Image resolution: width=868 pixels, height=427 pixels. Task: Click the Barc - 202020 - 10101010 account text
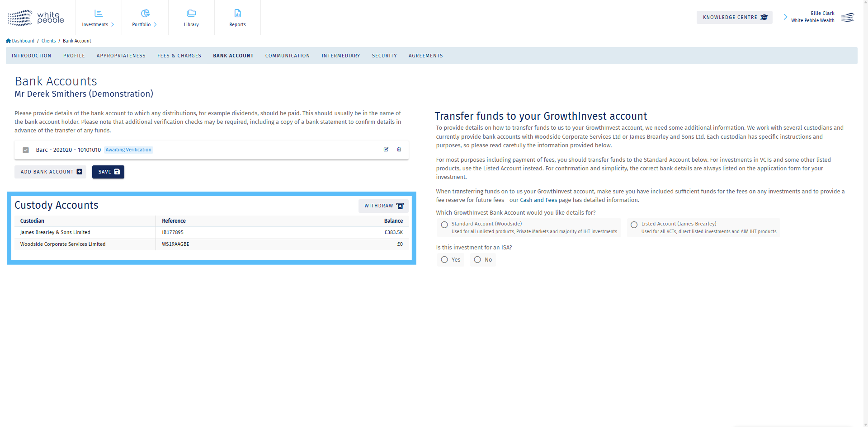(x=68, y=150)
